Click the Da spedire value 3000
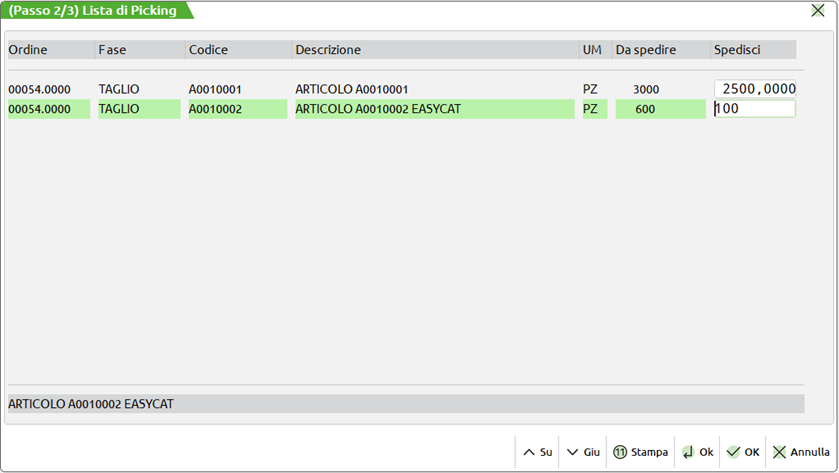The image size is (839, 473). [646, 89]
